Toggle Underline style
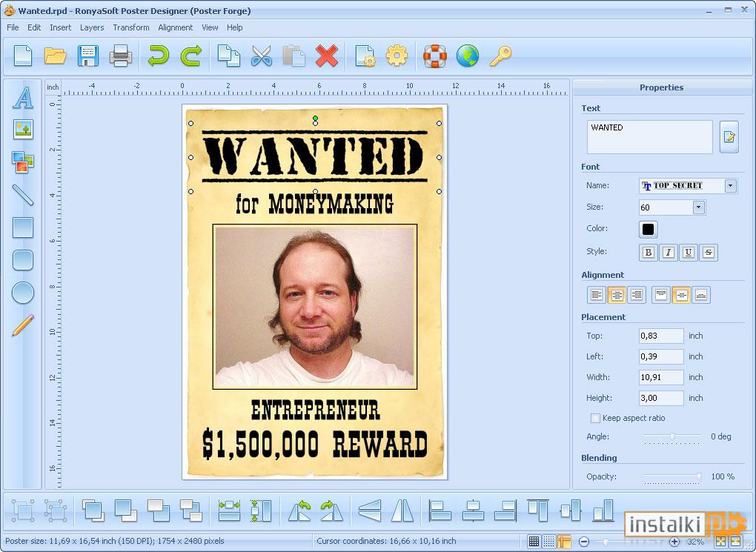 click(689, 252)
